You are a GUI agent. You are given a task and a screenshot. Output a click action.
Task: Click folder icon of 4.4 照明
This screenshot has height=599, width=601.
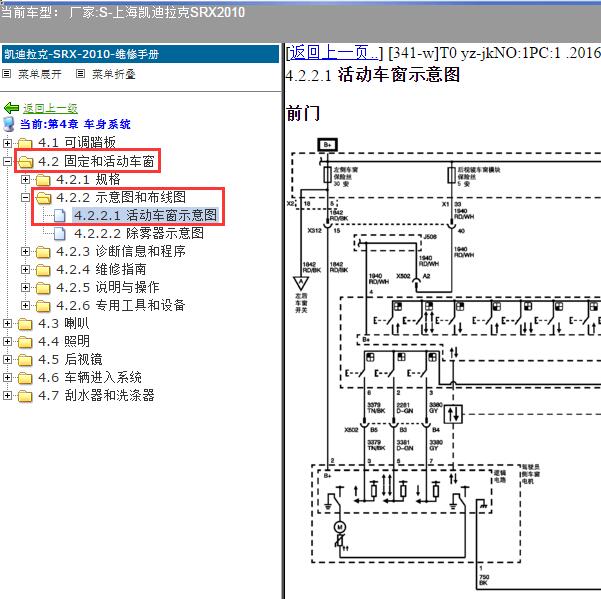(x=25, y=342)
